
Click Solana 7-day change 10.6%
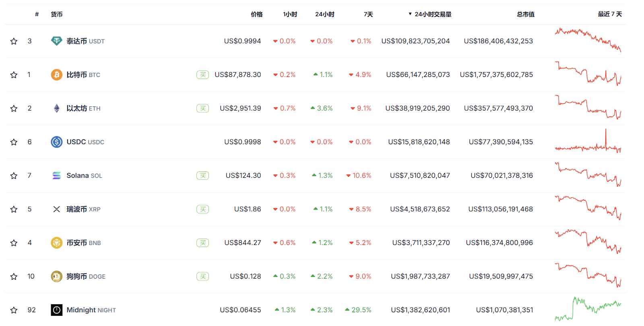pos(359,175)
